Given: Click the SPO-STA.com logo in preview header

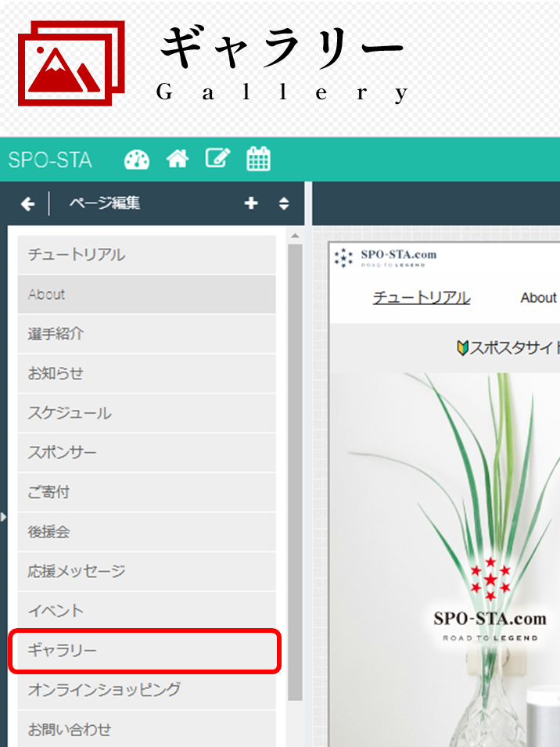Looking at the screenshot, I should [386, 258].
